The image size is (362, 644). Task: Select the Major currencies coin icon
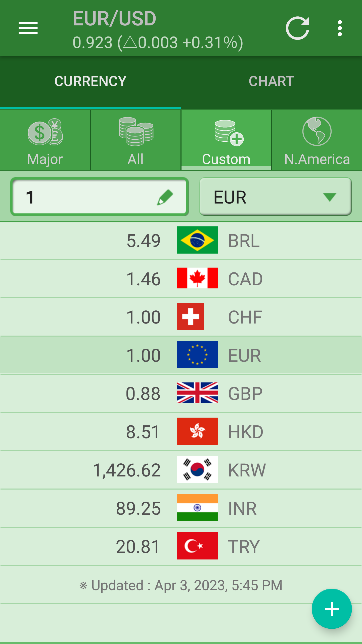[45, 132]
